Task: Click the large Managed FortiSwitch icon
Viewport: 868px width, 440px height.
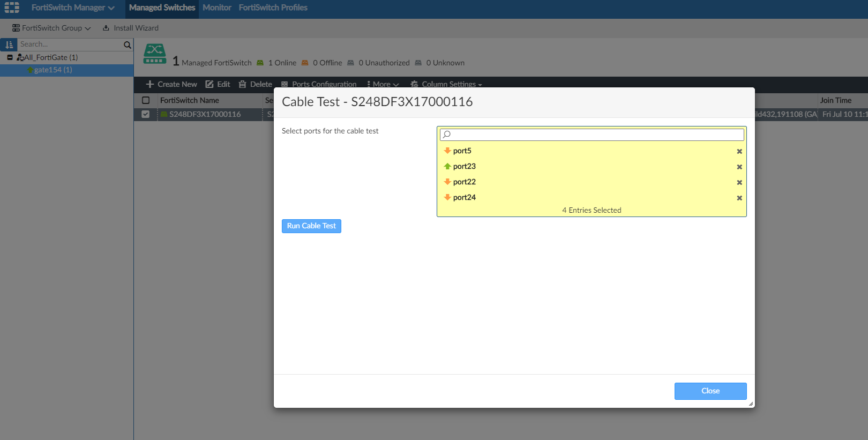Action: pyautogui.click(x=155, y=54)
